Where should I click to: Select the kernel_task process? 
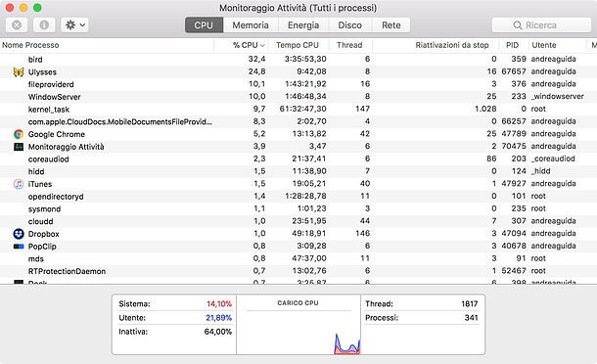tap(49, 110)
